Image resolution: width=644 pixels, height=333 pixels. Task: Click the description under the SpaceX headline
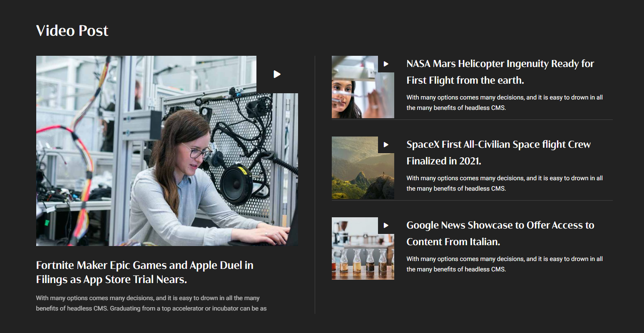pos(505,183)
